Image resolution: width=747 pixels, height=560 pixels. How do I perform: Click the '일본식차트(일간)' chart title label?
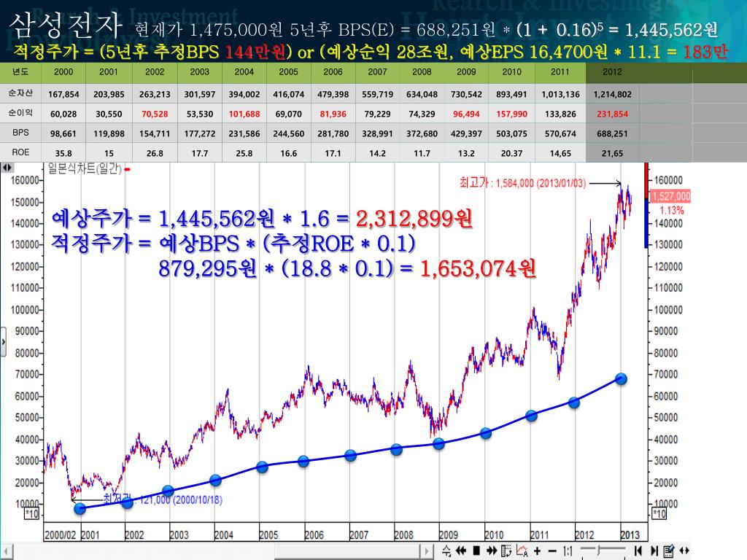click(x=85, y=168)
